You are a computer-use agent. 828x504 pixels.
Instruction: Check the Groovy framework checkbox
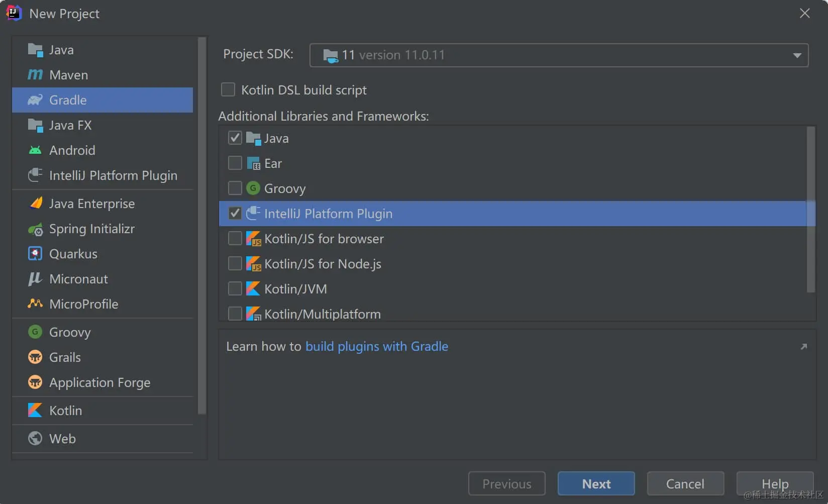point(235,188)
